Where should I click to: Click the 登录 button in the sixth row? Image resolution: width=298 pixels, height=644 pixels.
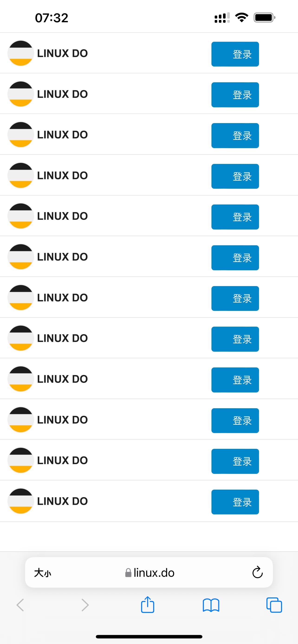235,258
